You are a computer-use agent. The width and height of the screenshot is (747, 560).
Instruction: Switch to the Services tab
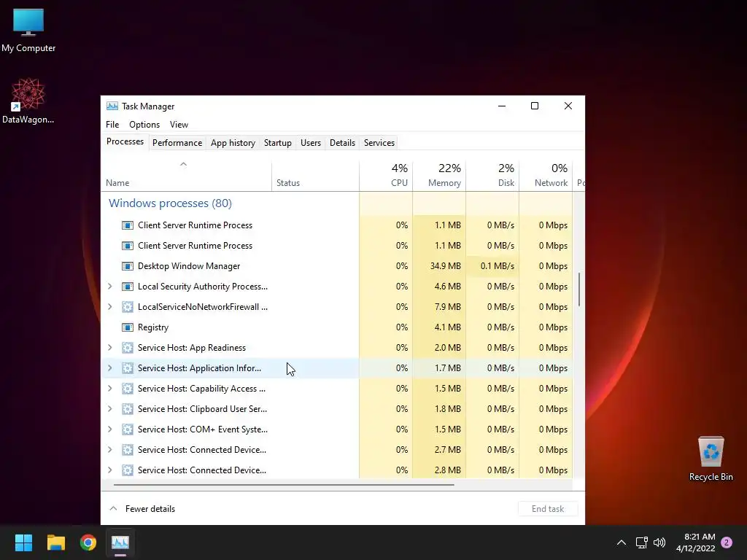379,143
